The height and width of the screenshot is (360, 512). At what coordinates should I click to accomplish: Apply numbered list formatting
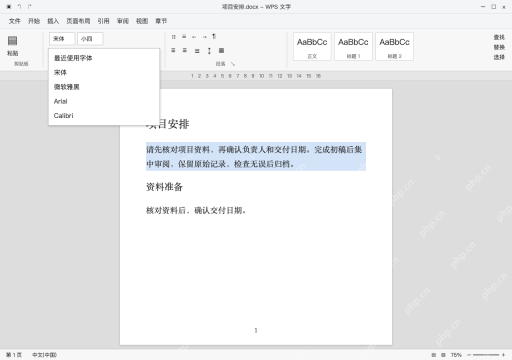coord(184,37)
